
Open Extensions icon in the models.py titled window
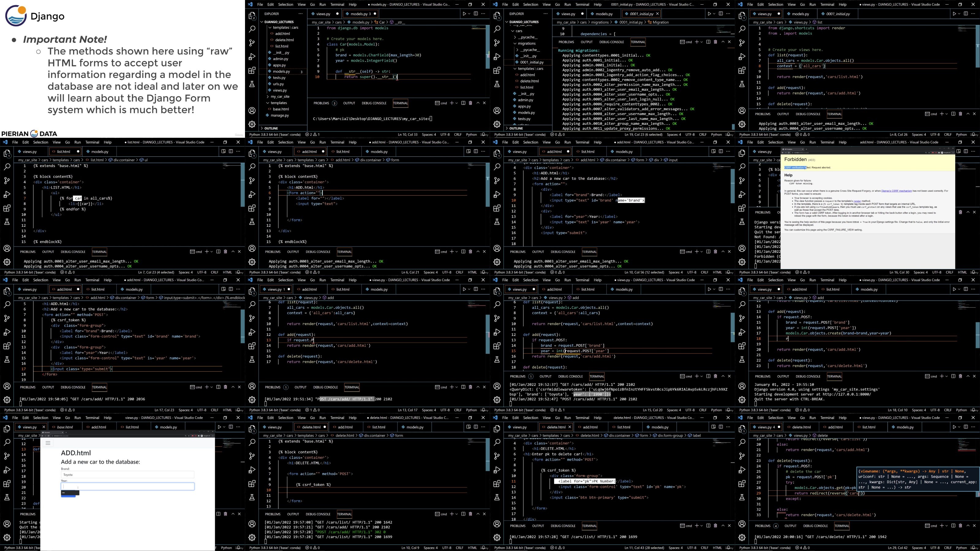(x=252, y=70)
